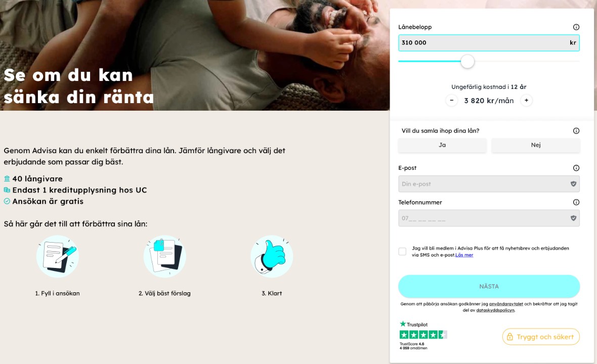Viewport: 597px width, 364px height.
Task: Select Nej for samla ihop dina lån
Action: [536, 145]
